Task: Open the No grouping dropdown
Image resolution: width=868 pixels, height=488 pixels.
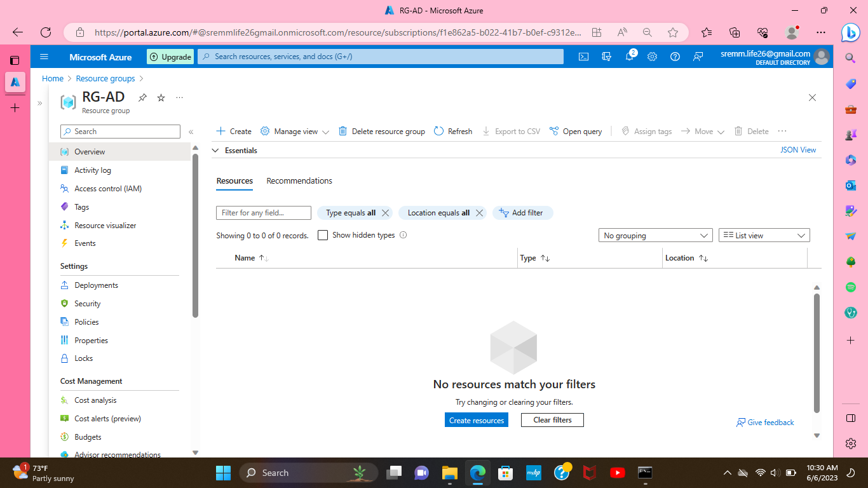Action: [x=655, y=234]
